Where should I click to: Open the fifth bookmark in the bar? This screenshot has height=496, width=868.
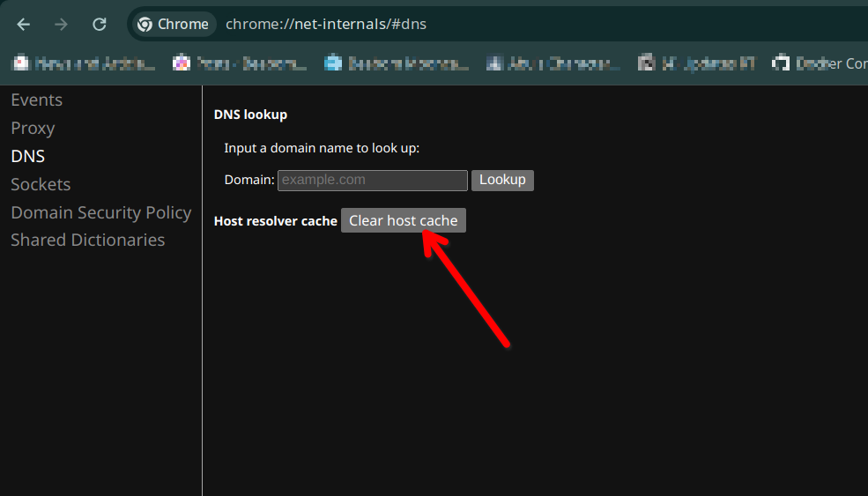coord(696,63)
